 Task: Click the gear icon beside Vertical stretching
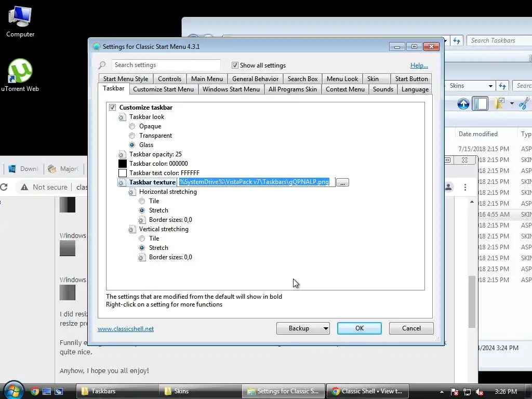132,229
